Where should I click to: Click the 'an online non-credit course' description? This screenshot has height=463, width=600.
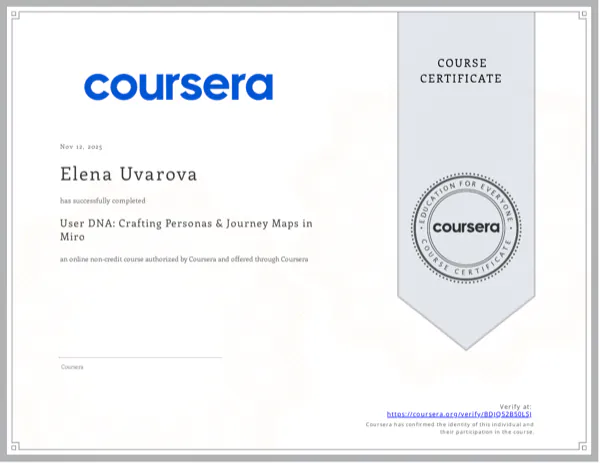coord(184,259)
